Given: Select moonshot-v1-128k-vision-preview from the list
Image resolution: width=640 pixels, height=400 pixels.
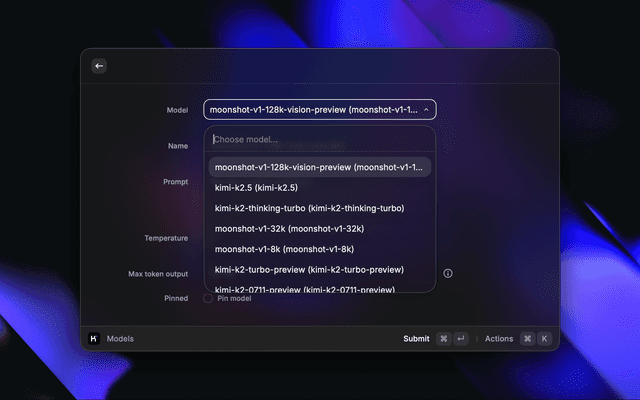Looking at the screenshot, I should [x=320, y=167].
